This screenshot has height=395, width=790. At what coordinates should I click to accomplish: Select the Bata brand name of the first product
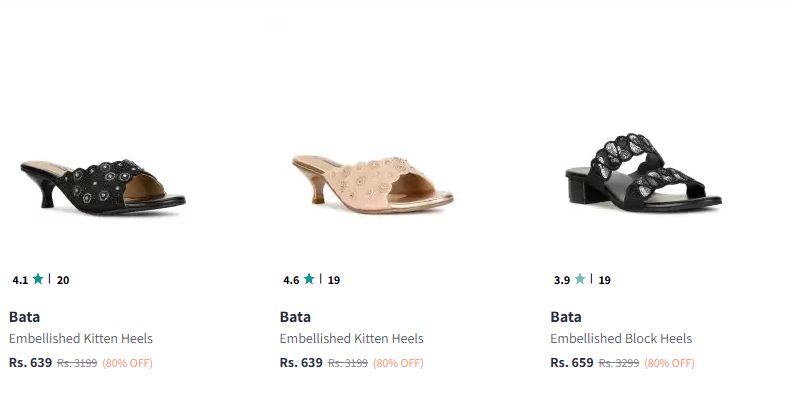24,317
